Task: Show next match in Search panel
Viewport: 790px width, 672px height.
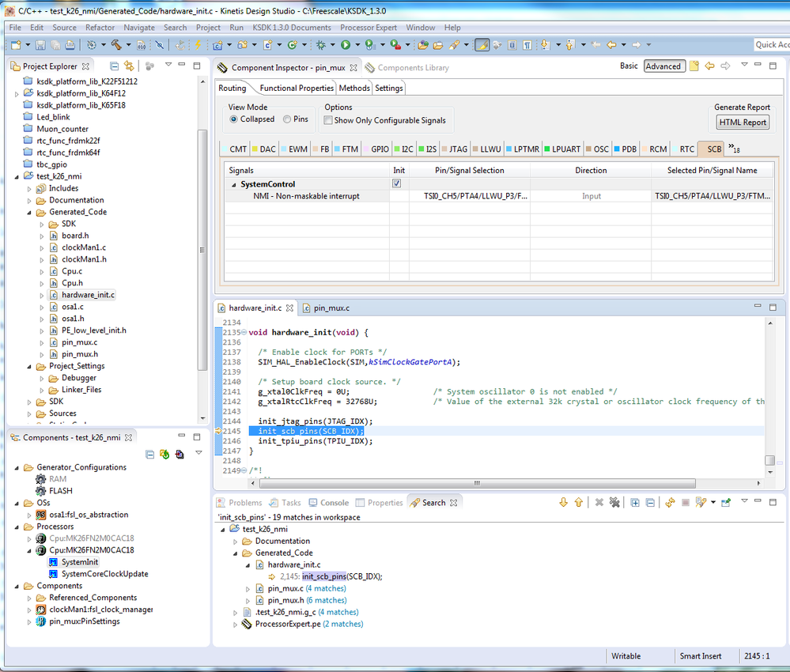Action: [x=564, y=503]
